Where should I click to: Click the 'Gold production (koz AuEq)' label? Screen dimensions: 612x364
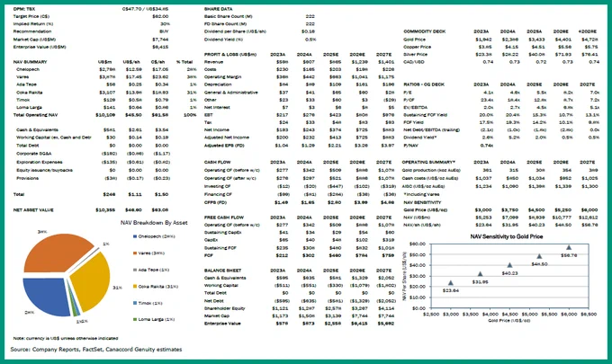(432, 170)
